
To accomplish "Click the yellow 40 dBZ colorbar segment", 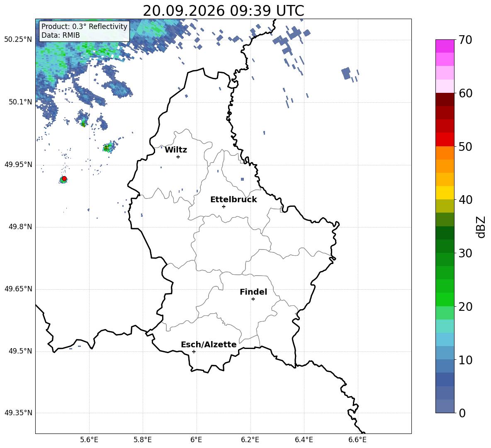I will 445,193.
